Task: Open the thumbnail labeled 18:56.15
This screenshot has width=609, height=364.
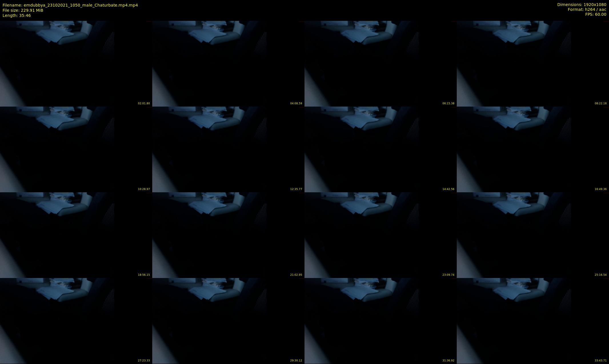Action: tap(76, 235)
